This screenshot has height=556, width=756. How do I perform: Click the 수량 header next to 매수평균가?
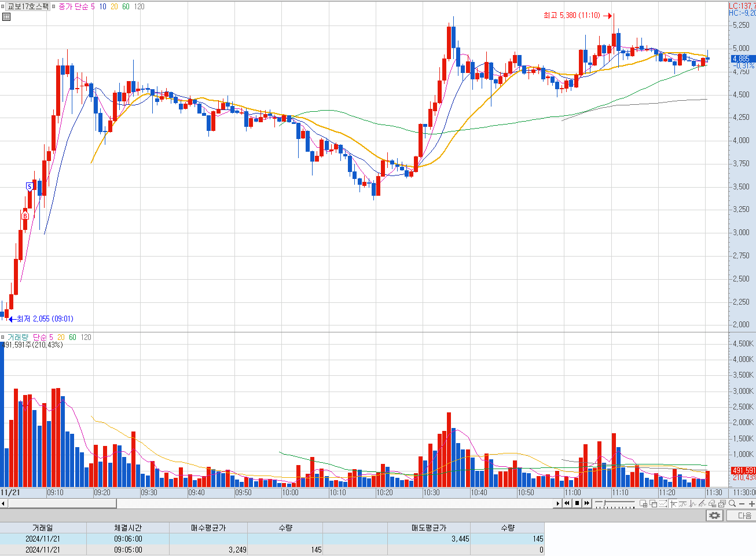[x=285, y=528]
